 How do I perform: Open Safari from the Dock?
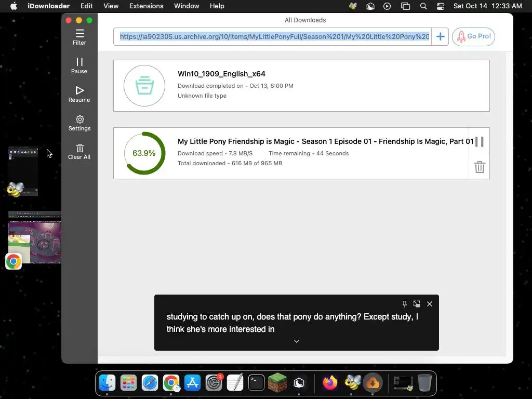coord(150,383)
